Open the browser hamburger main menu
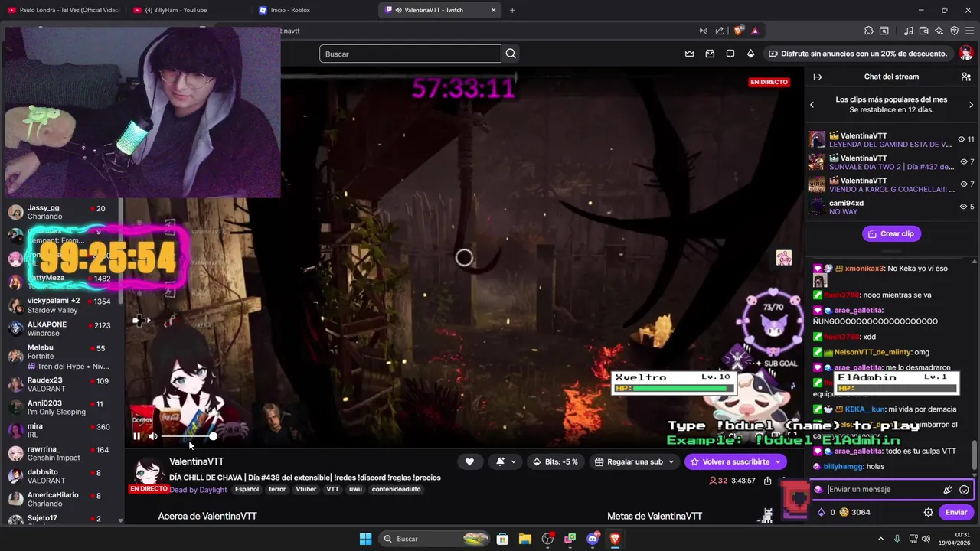The height and width of the screenshot is (551, 980). tap(970, 31)
